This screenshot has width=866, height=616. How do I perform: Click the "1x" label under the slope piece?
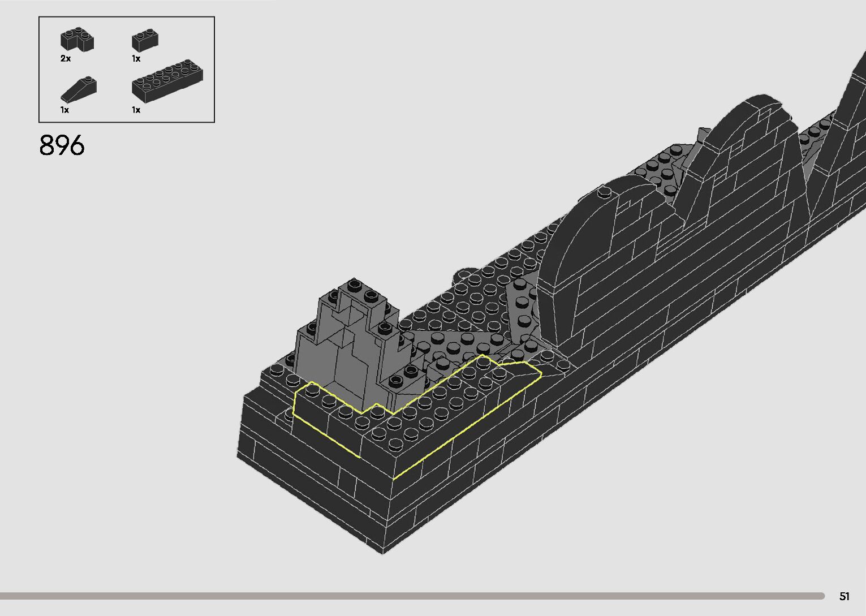pyautogui.click(x=64, y=110)
